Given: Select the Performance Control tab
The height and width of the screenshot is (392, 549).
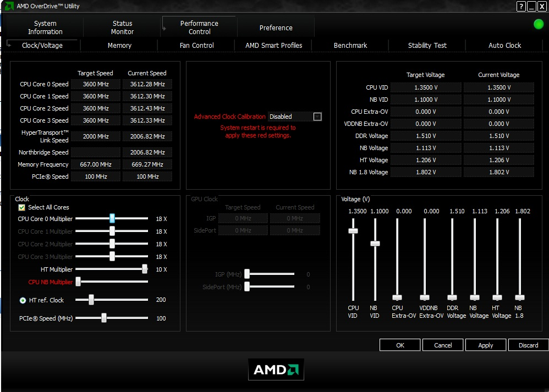Looking at the screenshot, I should (199, 27).
